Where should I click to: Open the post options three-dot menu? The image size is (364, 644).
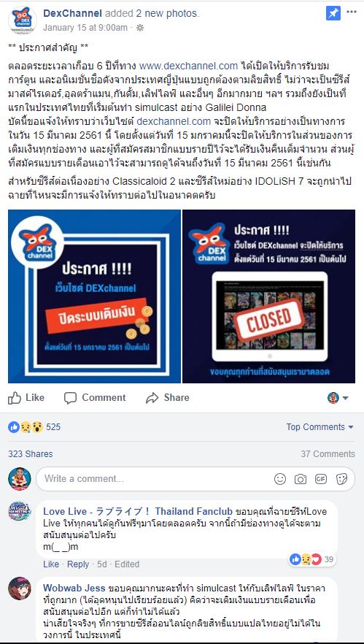tap(352, 12)
